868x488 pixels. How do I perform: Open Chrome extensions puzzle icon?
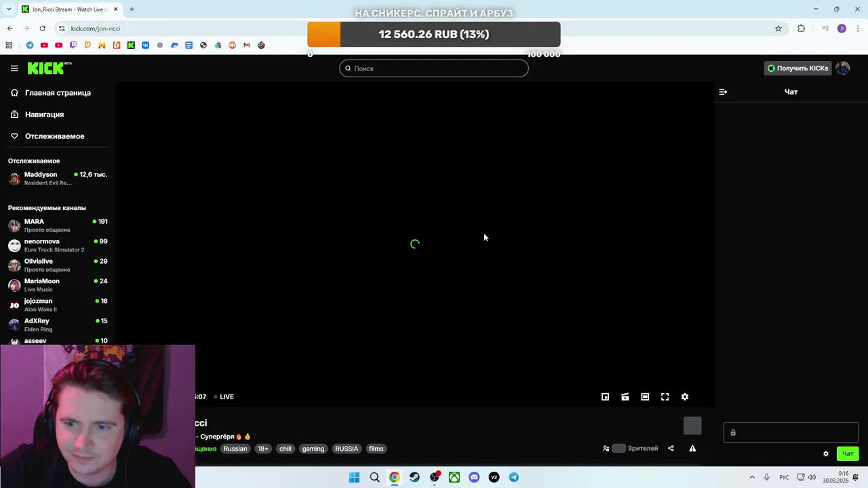[802, 28]
